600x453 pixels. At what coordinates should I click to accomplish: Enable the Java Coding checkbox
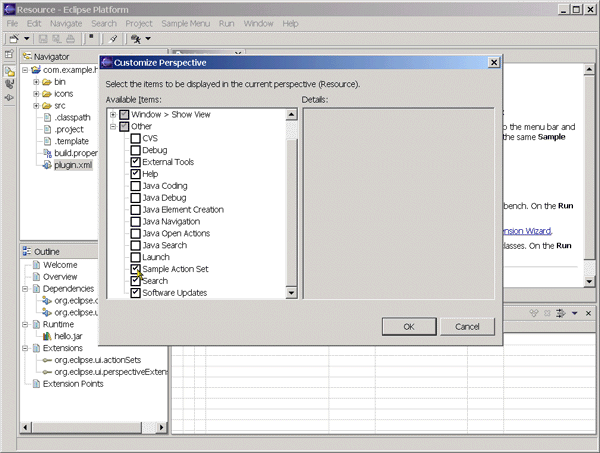pyautogui.click(x=135, y=186)
